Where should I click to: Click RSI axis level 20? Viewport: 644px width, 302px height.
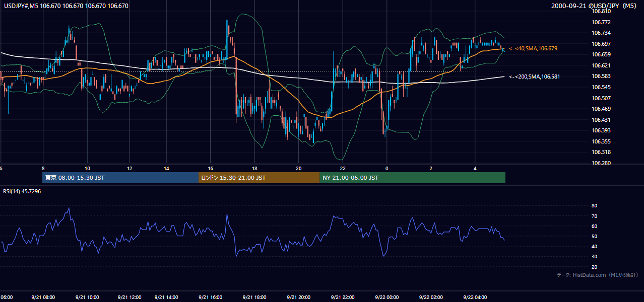coord(594,267)
